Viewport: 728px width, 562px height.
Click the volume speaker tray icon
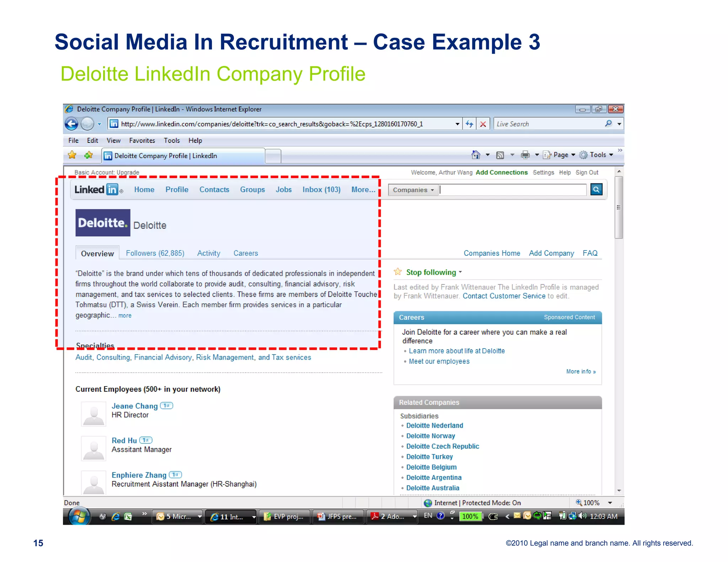582,516
